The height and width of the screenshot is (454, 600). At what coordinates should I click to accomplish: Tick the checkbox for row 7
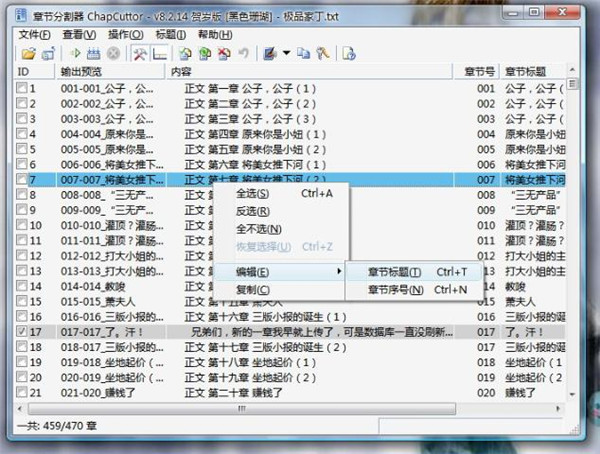[22, 179]
